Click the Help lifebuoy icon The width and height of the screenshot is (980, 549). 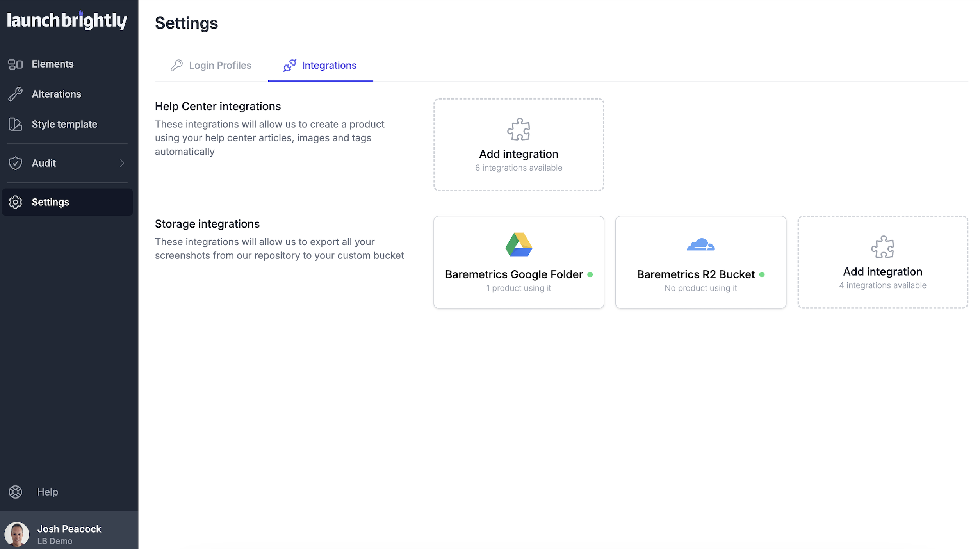16,492
